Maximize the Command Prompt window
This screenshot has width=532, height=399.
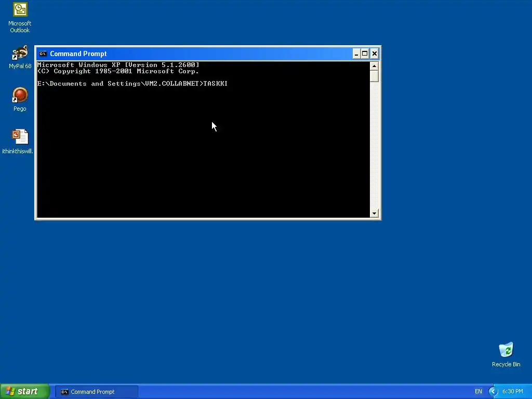pos(365,54)
